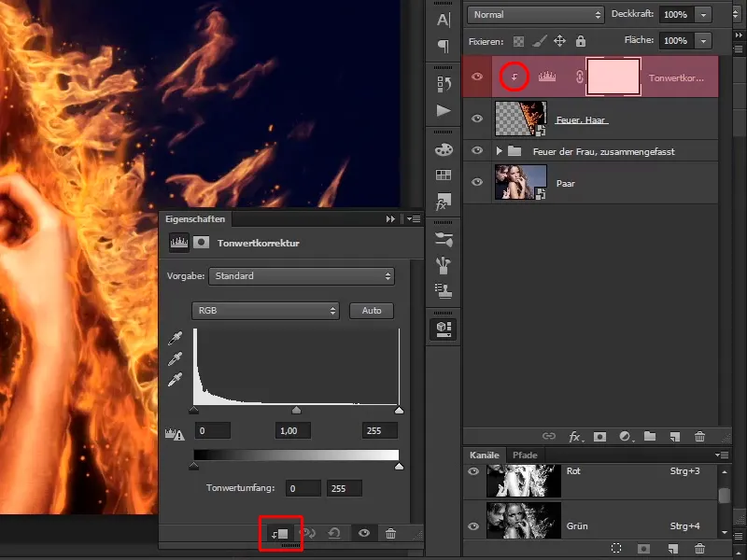
Task: Open the History panel icon
Action: click(444, 84)
